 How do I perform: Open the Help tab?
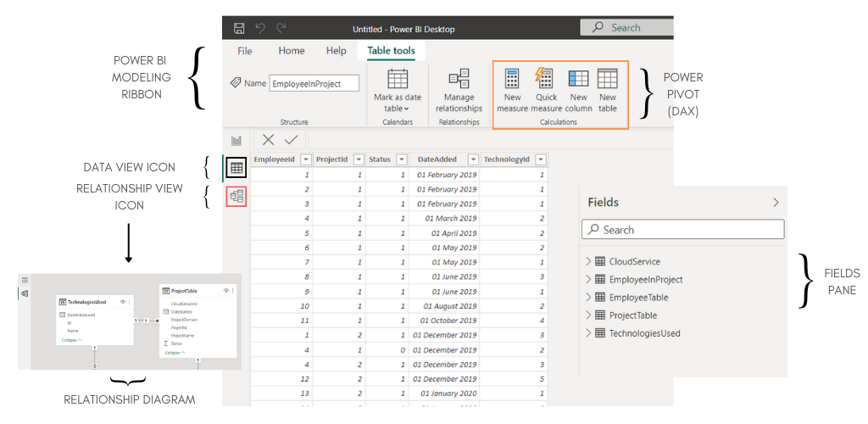(336, 50)
